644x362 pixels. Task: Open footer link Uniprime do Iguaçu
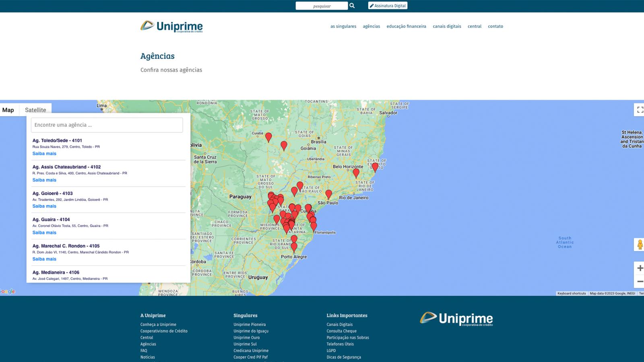251,331
